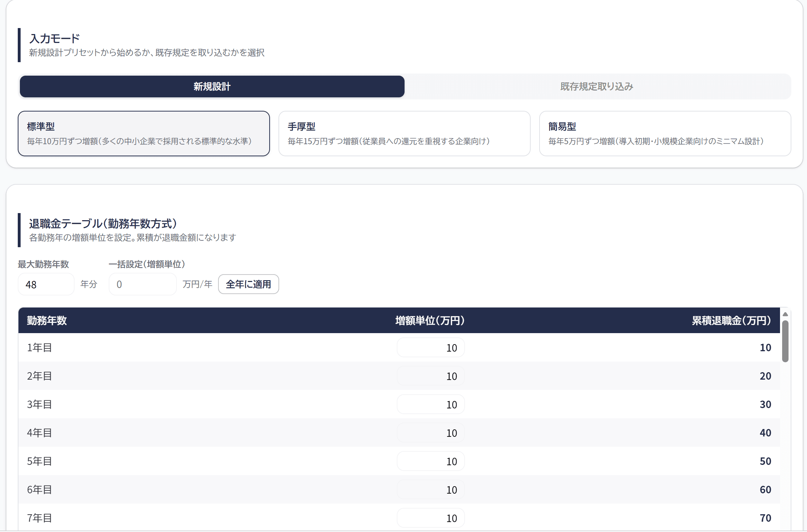Select the 簡易型 preset card

tap(665, 134)
